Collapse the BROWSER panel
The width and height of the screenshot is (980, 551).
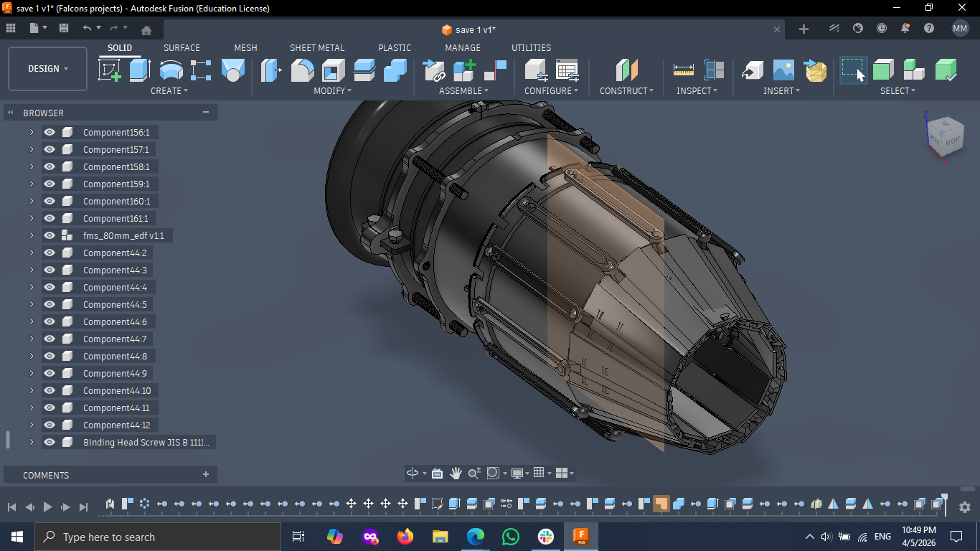(x=206, y=112)
